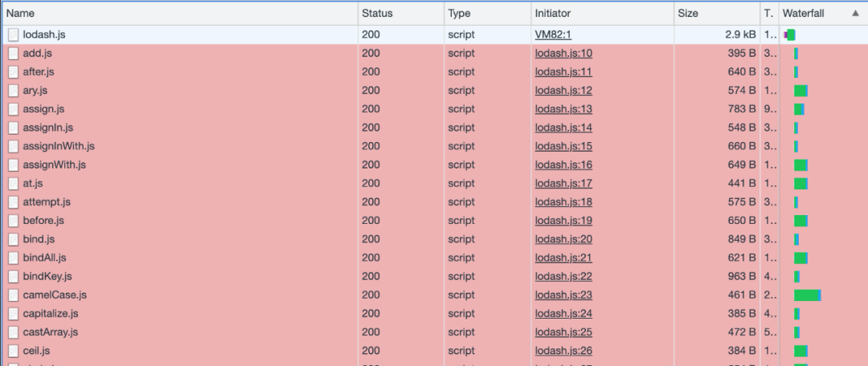Click the ceil.js file icon
Screen dimensions: 868x366
[14, 351]
